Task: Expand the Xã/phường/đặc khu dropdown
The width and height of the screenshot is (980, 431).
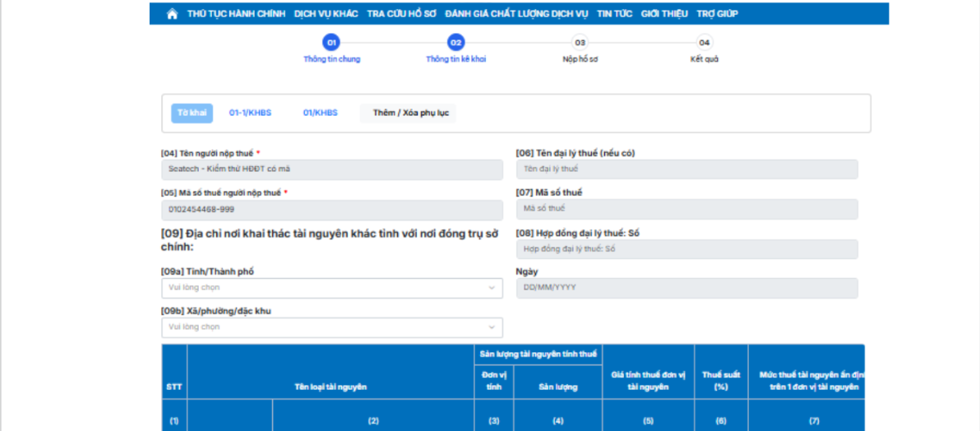Action: [331, 327]
